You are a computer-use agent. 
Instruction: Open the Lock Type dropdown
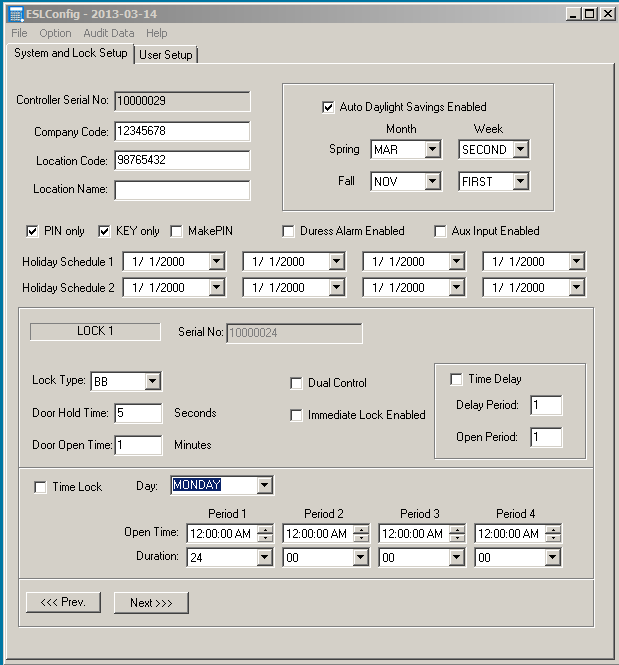click(x=152, y=381)
